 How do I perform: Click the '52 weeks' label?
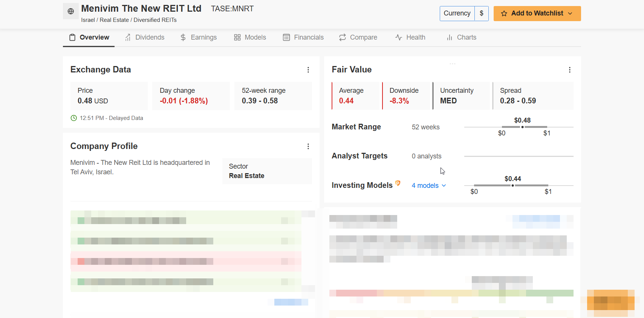[x=426, y=127]
